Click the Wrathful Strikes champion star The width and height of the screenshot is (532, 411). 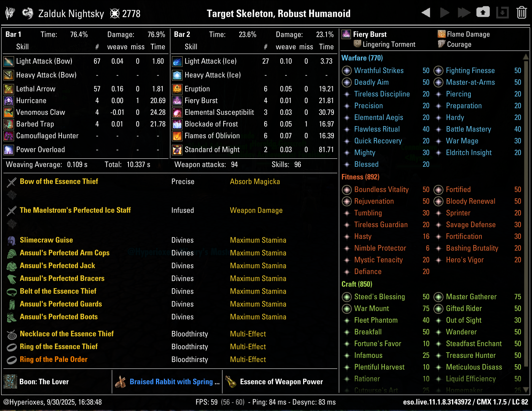347,71
